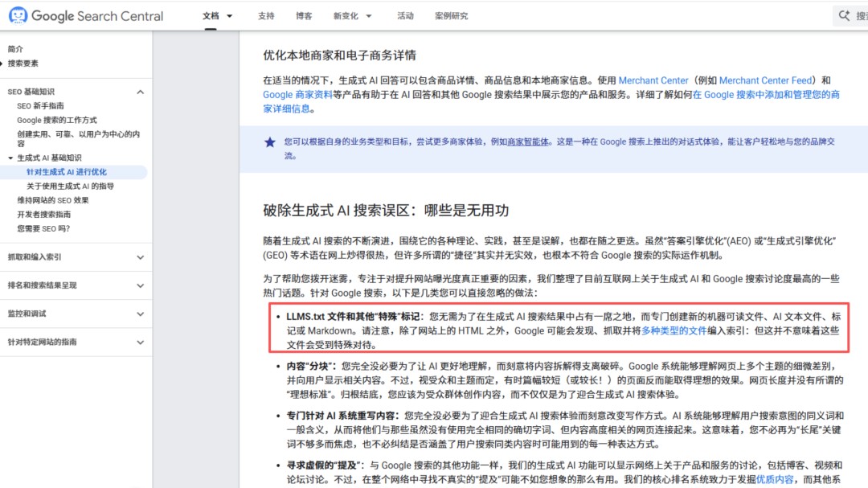868x488 pixels.
Task: Select 开发者搜索指南 in the sidebar
Action: pos(43,215)
